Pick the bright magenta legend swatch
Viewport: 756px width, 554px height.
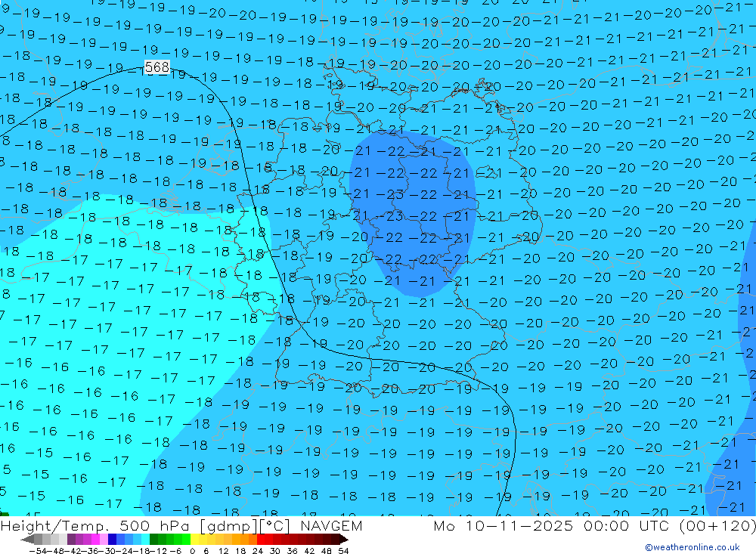96,540
